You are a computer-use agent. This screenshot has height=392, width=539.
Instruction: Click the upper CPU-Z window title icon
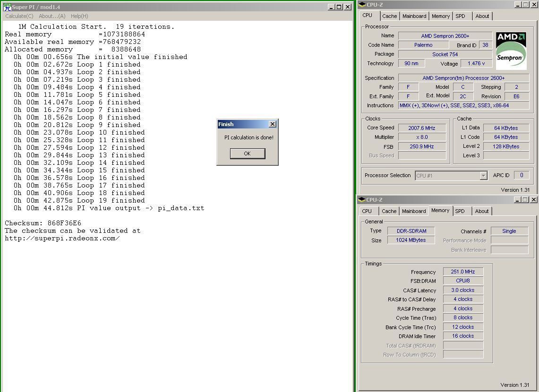click(x=362, y=5)
